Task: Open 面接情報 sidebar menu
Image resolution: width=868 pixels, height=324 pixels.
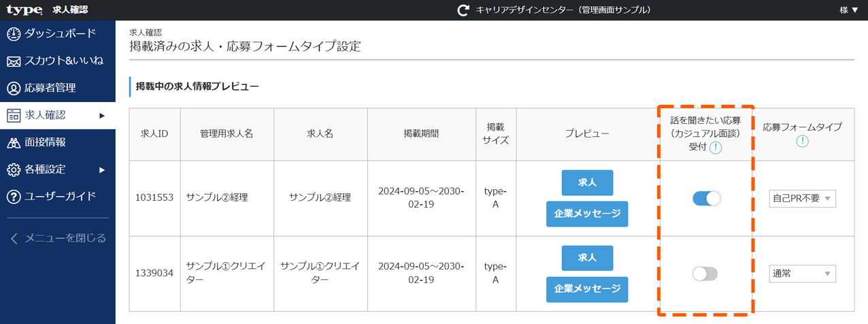Action: pyautogui.click(x=45, y=142)
